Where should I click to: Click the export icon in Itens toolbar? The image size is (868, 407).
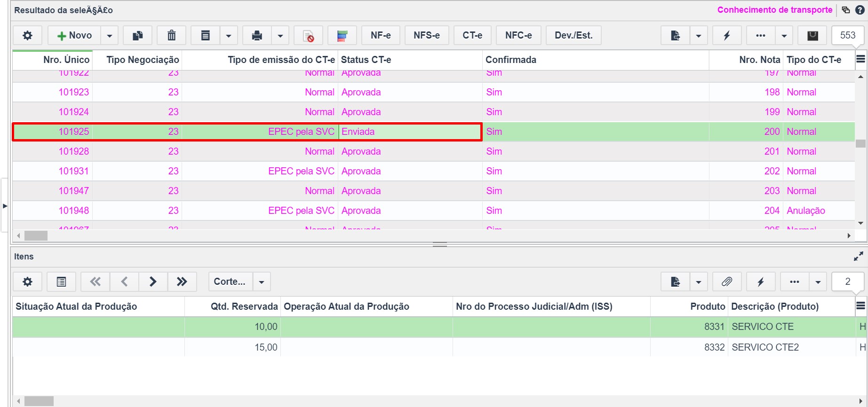tap(675, 282)
